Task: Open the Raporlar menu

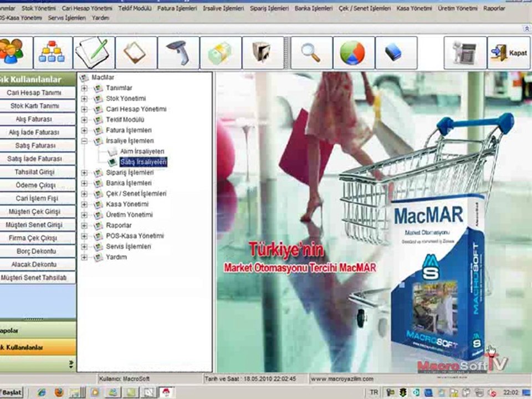Action: [x=494, y=8]
